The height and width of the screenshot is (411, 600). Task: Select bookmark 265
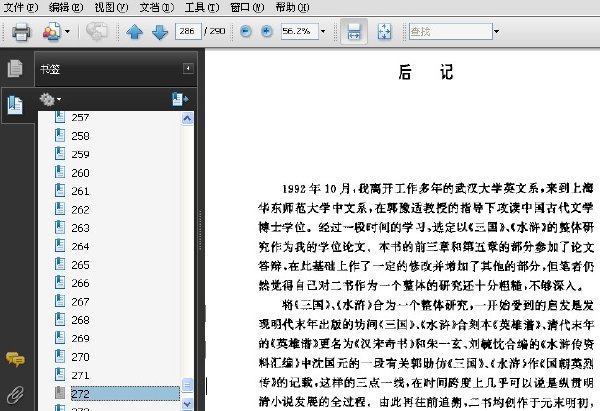(80, 265)
